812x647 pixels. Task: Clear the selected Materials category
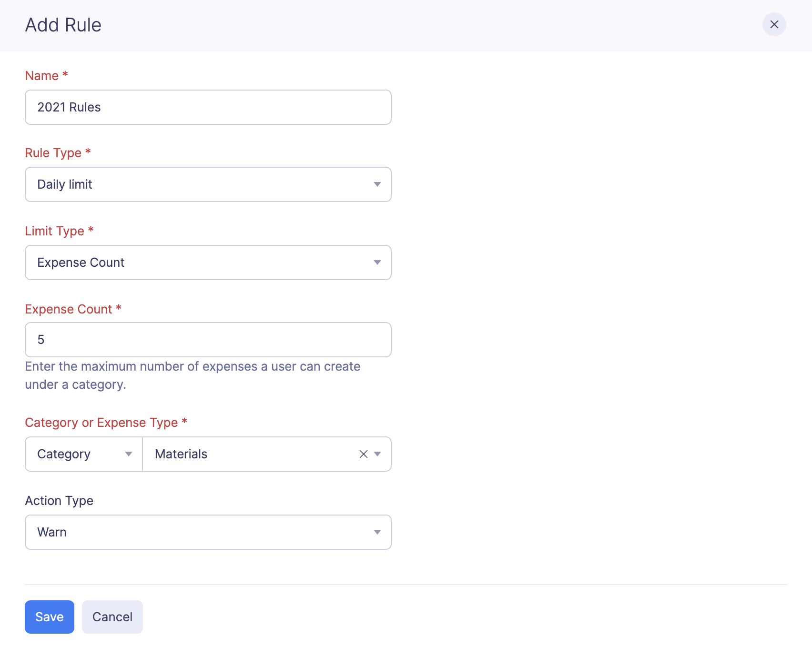pyautogui.click(x=363, y=454)
